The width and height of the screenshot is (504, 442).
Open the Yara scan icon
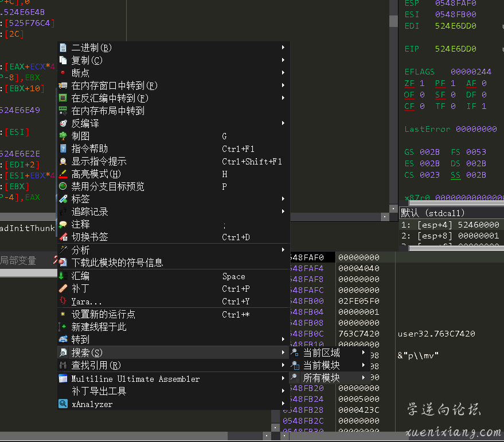61,300
